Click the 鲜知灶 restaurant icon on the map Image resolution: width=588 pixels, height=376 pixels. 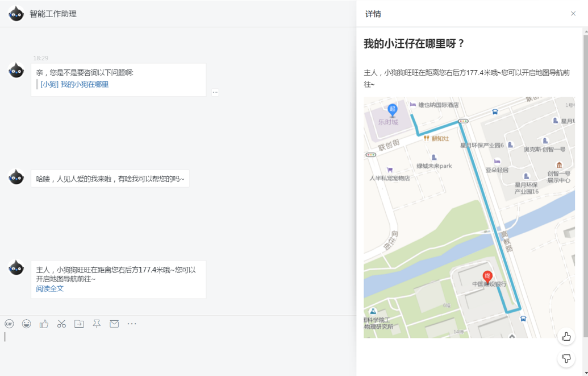[427, 138]
